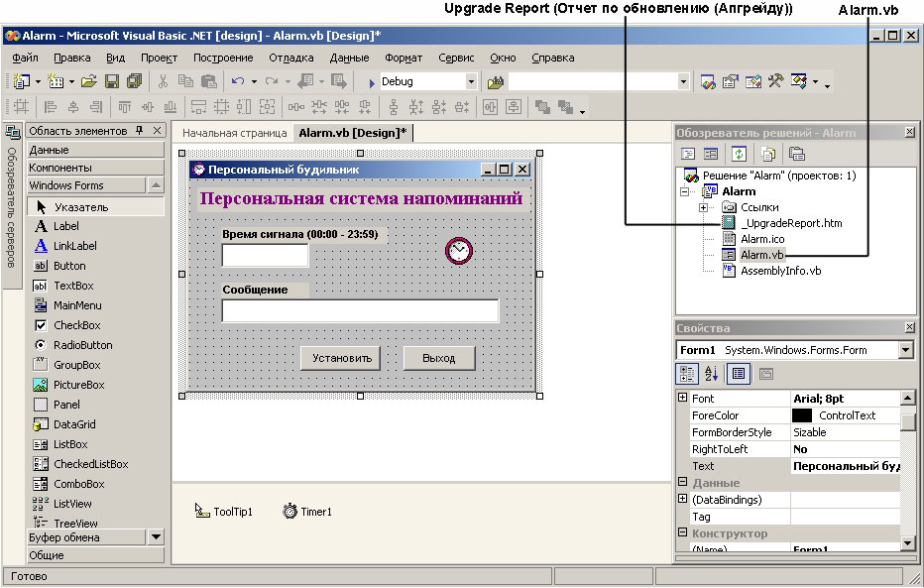Open the New Project icon's dropdown arrow

pos(38,82)
